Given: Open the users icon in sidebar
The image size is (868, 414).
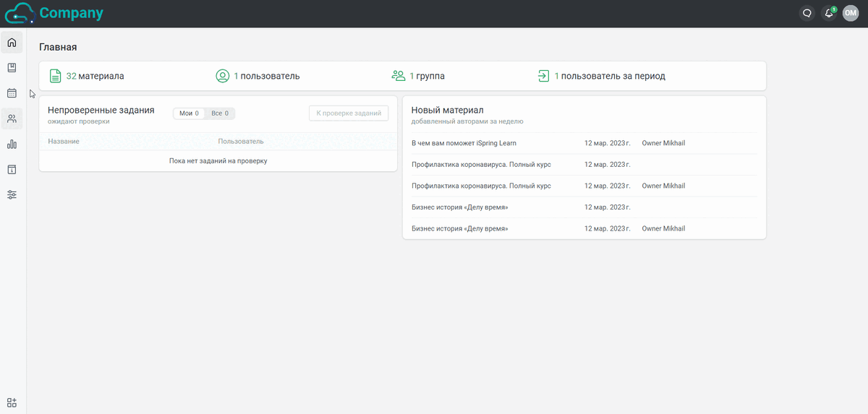Looking at the screenshot, I should coord(12,118).
